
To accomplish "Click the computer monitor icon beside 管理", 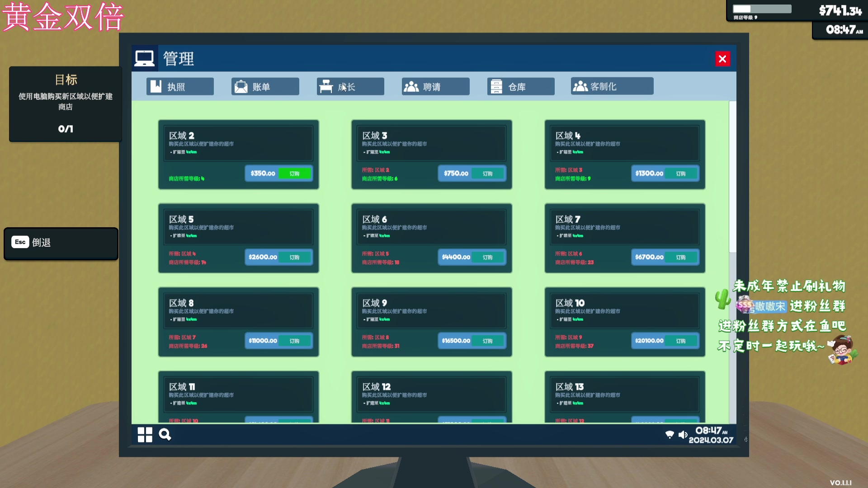I will 145,58.
